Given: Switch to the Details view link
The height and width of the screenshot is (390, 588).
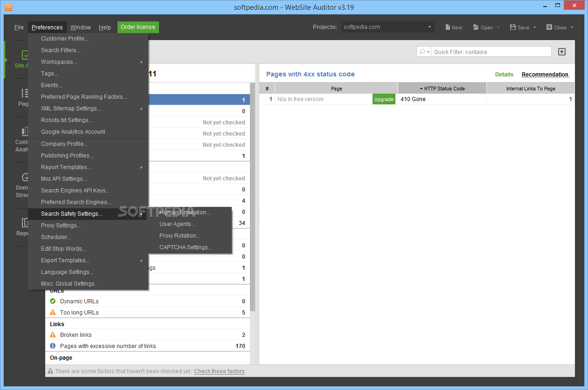Looking at the screenshot, I should pyautogui.click(x=504, y=75).
